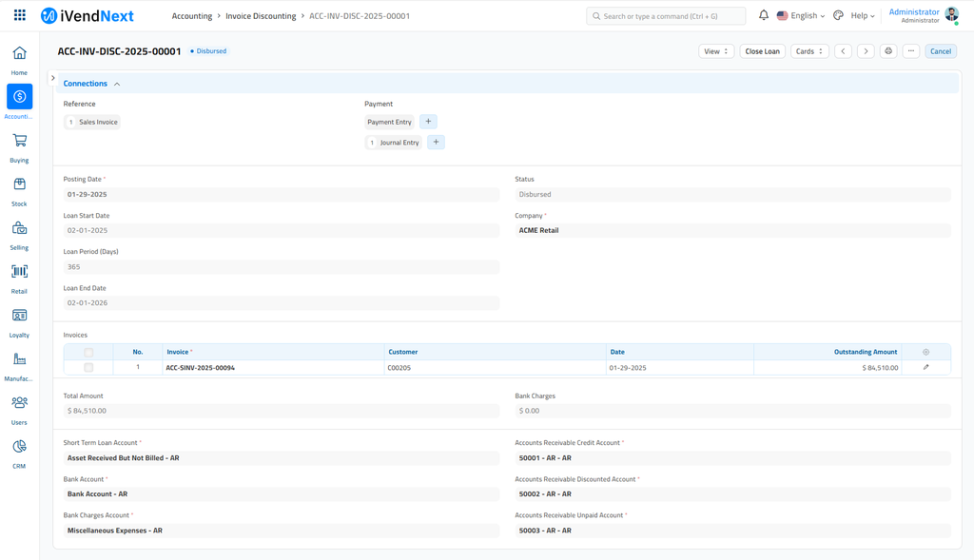Image resolution: width=974 pixels, height=560 pixels.
Task: Open the Accounting module in sidebar
Action: tap(19, 97)
